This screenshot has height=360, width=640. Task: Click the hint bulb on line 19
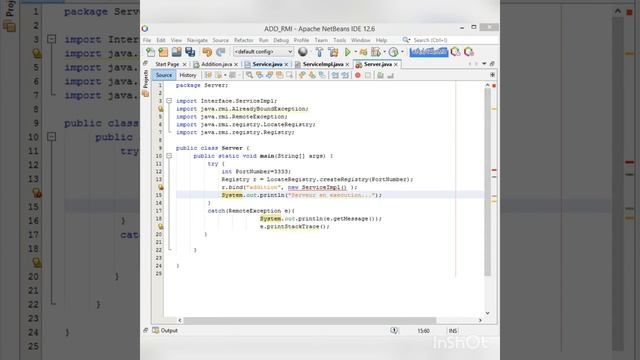click(160, 227)
